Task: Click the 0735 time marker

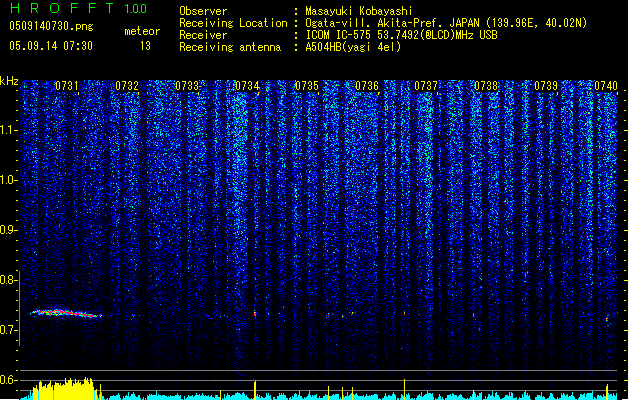Action: pyautogui.click(x=307, y=86)
